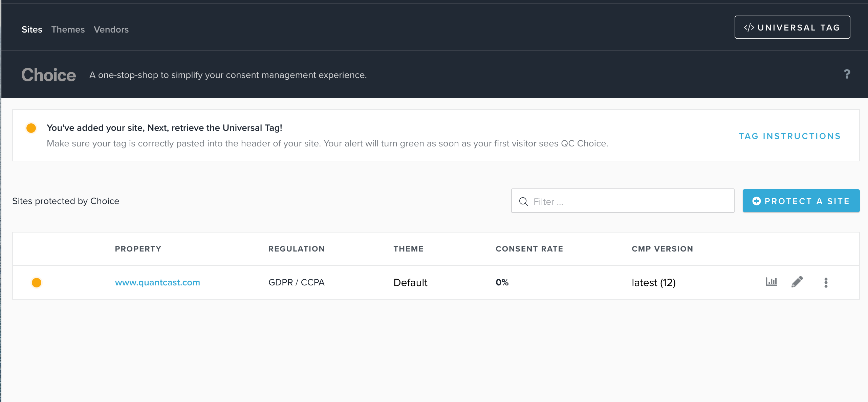Switch to the Vendors tab
This screenshot has width=868, height=402.
[x=111, y=29]
